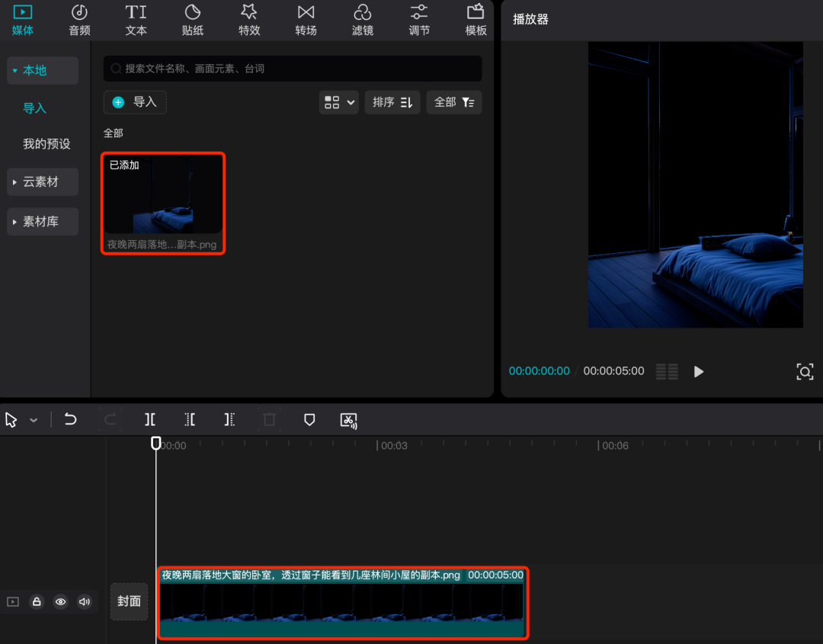Image resolution: width=823 pixels, height=644 pixels.
Task: Click the search field for media files
Action: [293, 69]
